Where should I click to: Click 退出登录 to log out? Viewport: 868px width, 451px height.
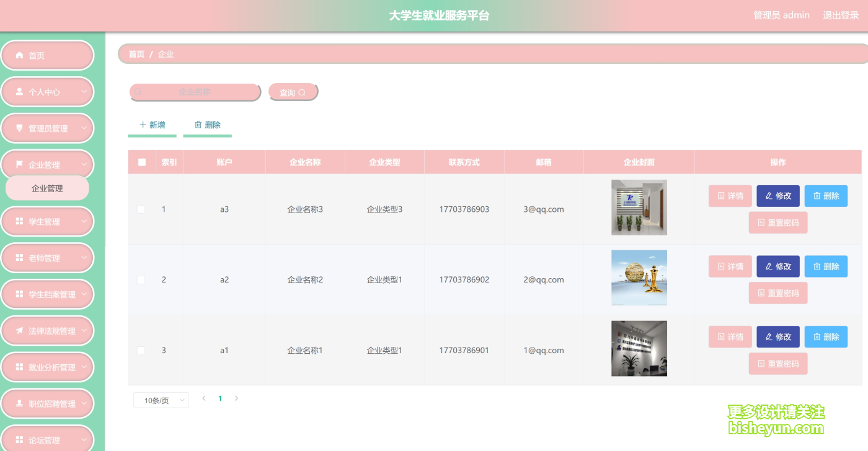pyautogui.click(x=840, y=15)
